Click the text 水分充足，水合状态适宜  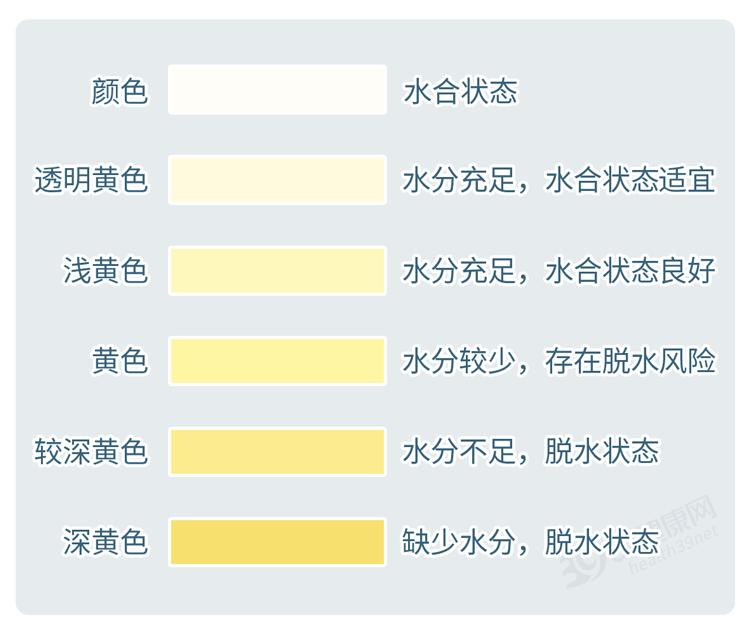tap(559, 181)
